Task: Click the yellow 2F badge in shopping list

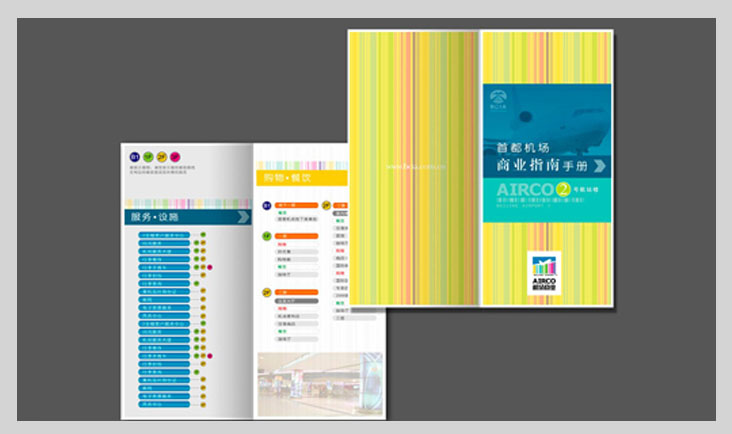Action: tap(267, 293)
